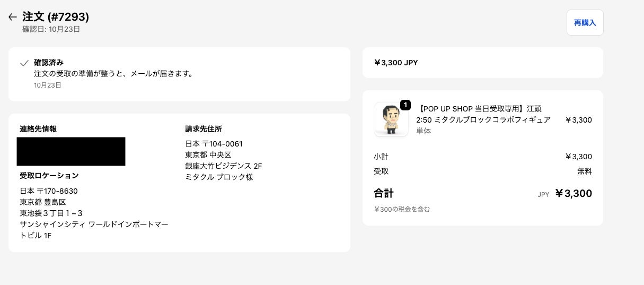Click the 受取ロケーション heading
Screen dimensions: 644x285
click(49, 176)
